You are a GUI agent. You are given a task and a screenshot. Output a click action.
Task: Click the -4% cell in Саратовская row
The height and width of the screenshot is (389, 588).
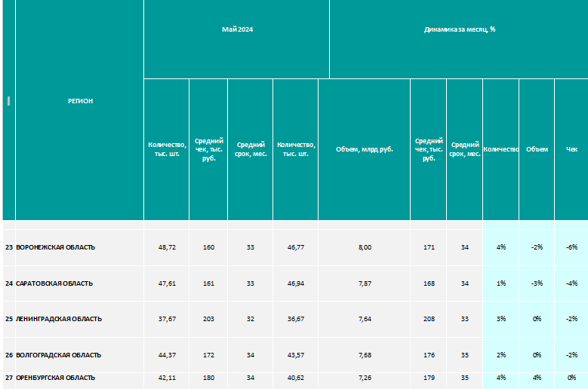point(571,283)
